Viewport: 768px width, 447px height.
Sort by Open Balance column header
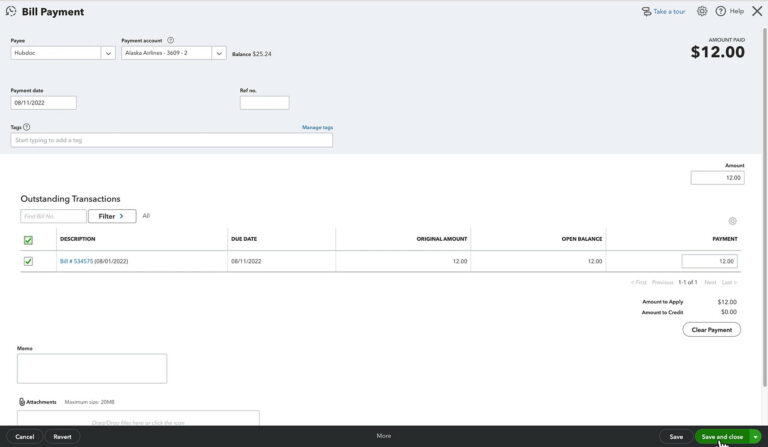(582, 239)
